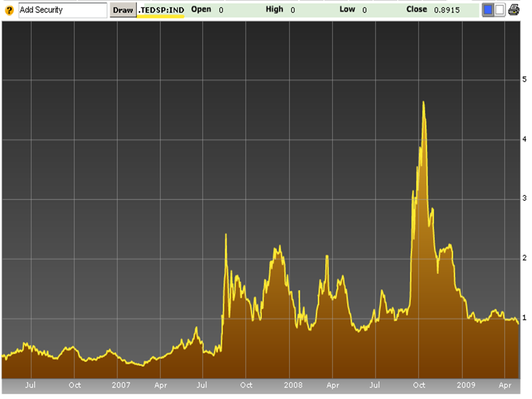Click the 5 label on the value axis

tap(525, 79)
